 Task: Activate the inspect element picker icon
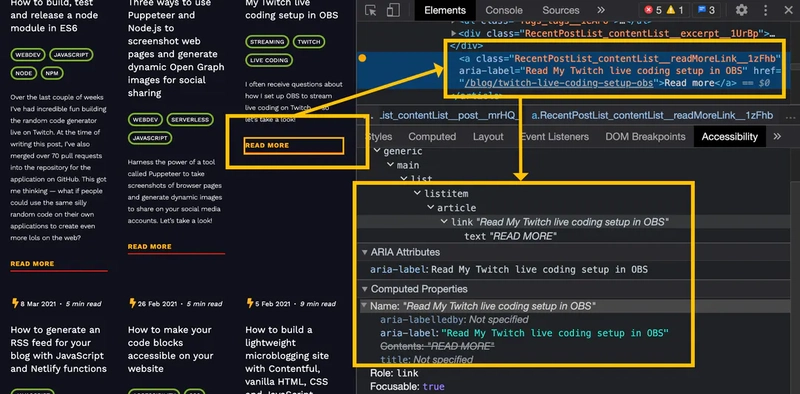[371, 10]
